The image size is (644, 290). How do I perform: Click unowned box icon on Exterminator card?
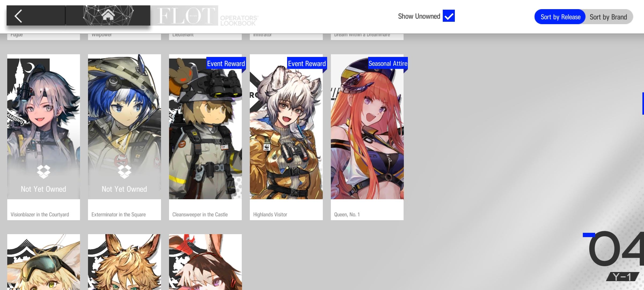[x=125, y=172]
